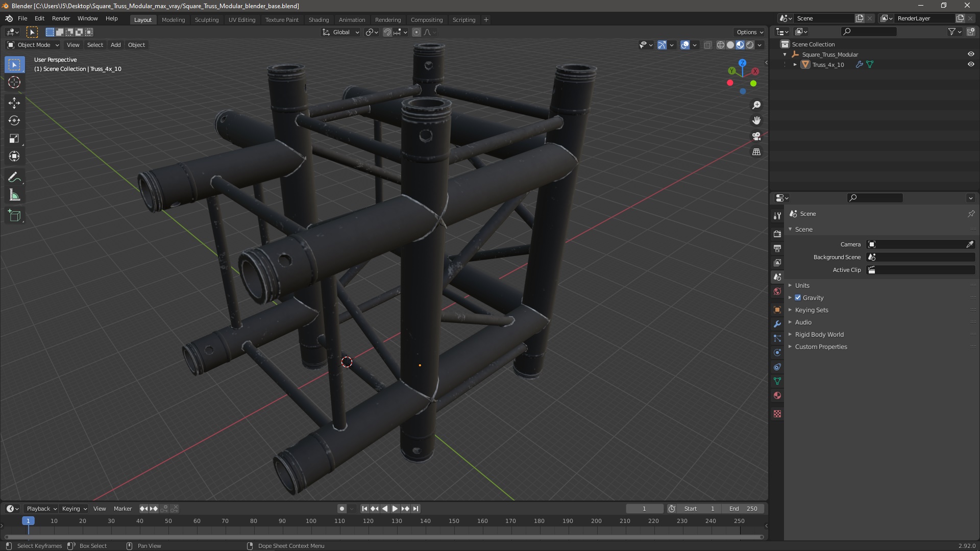
Task: Click the timeline horizontal scrollbar
Action: tap(383, 537)
